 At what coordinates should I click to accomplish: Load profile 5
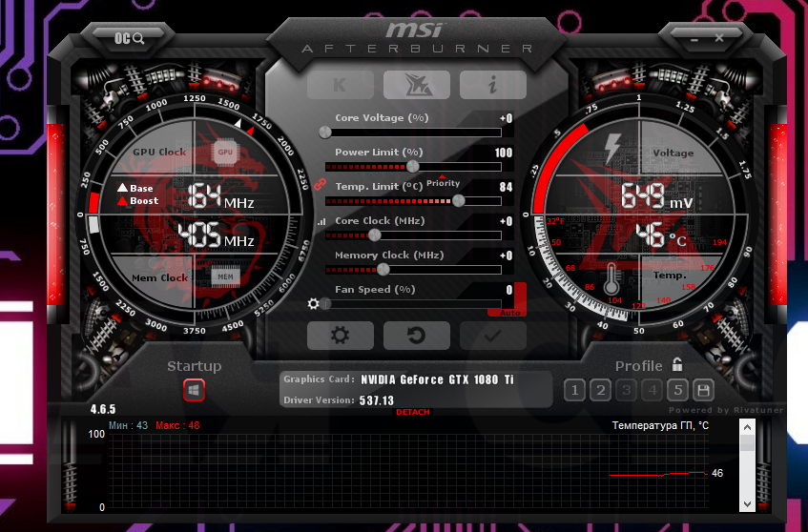[677, 390]
